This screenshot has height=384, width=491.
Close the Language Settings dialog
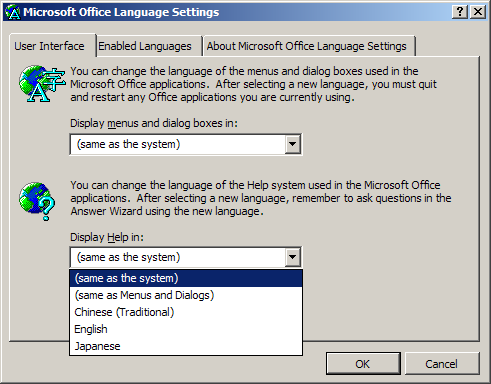[478, 12]
